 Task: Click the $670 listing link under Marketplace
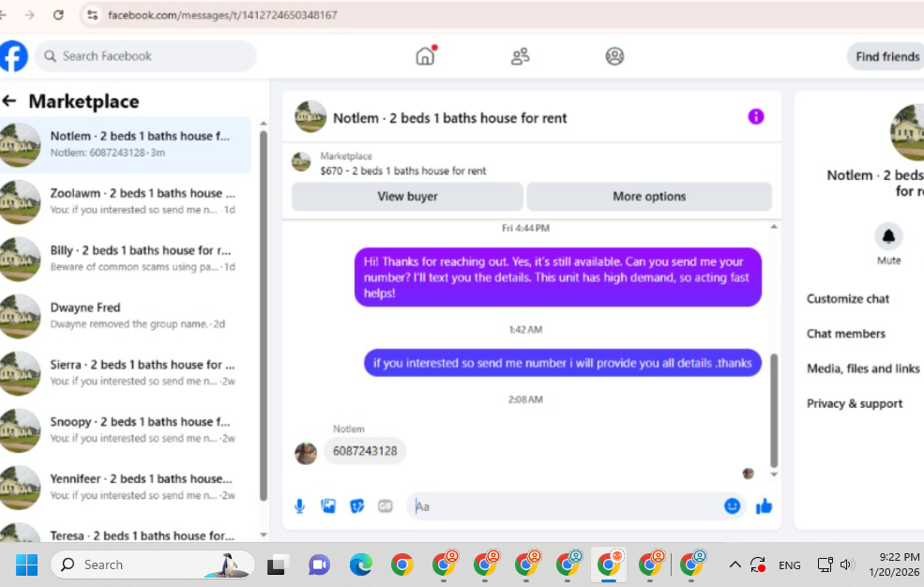(x=403, y=171)
